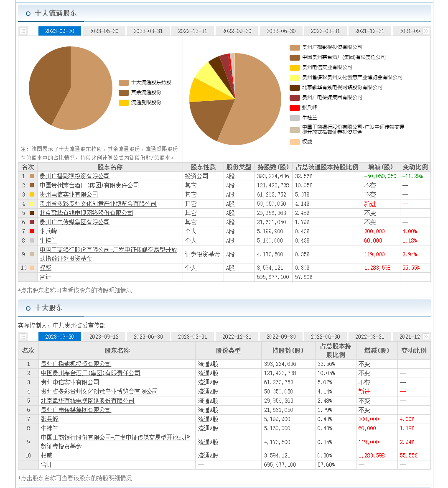Click 393,224,636 cell in float table
This screenshot has height=488, width=448.
[x=273, y=176]
